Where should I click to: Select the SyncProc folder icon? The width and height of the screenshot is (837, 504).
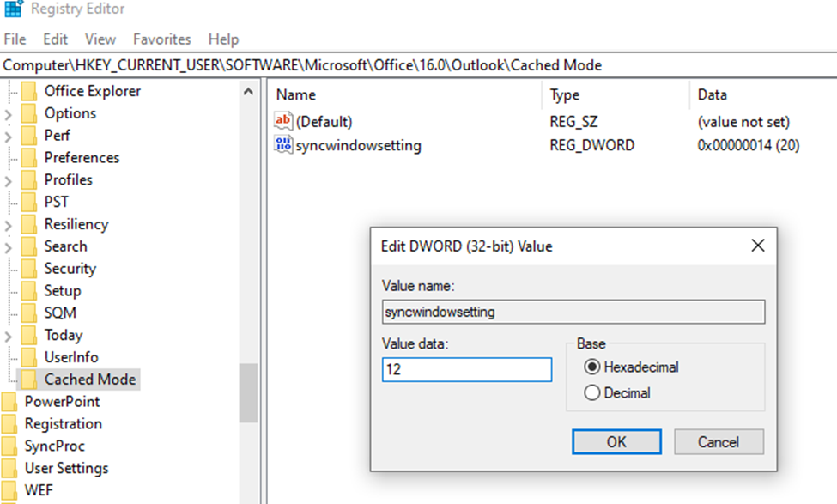tap(9, 446)
